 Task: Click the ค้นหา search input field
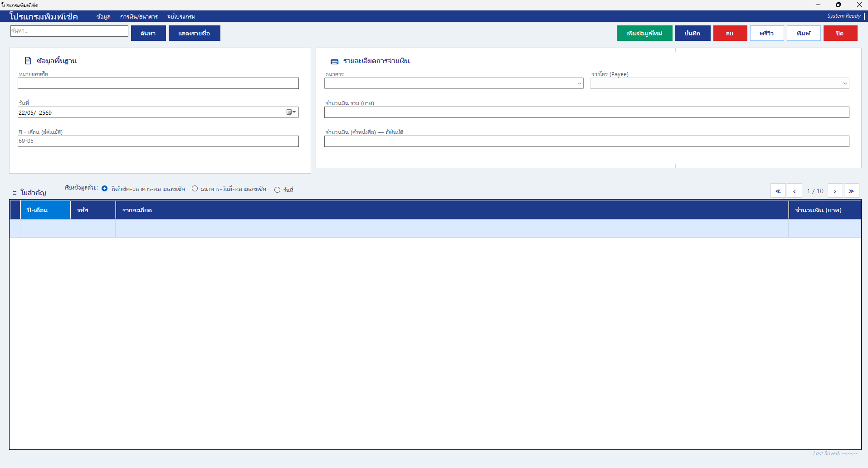point(69,31)
